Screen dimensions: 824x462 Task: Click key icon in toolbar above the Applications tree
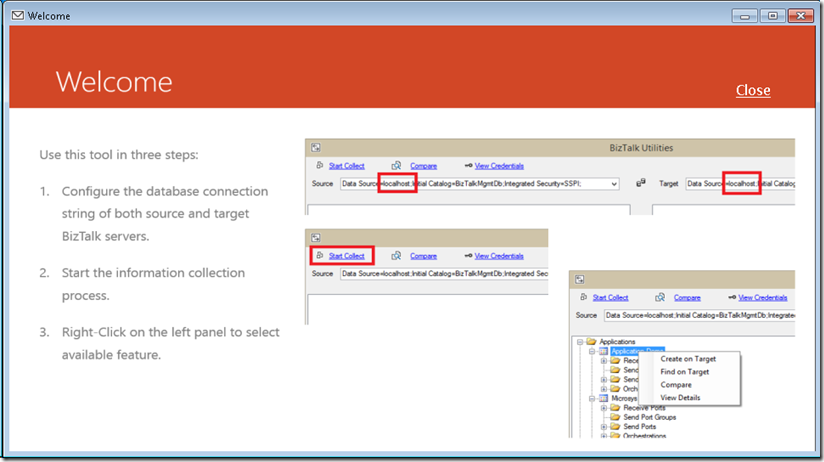coord(732,297)
